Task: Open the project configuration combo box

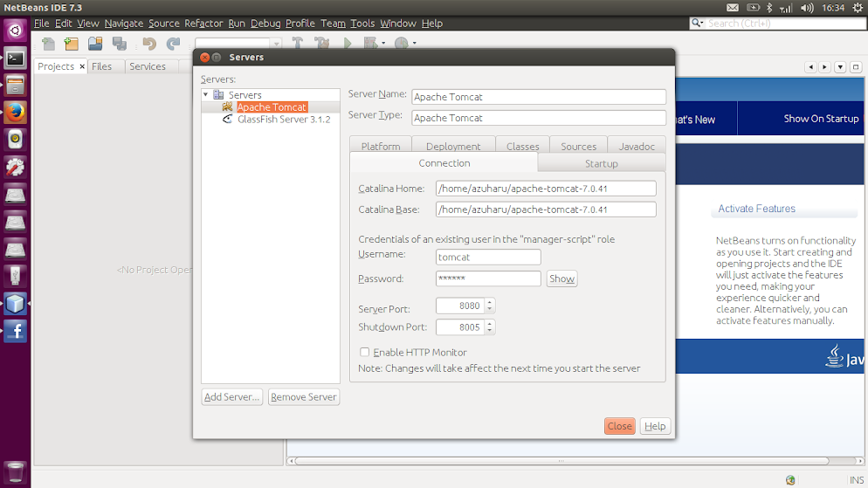Action: (x=238, y=43)
